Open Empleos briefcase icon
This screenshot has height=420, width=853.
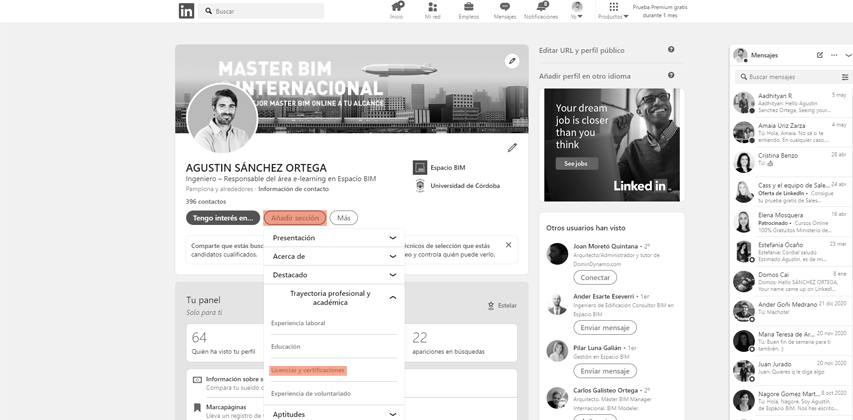pyautogui.click(x=468, y=10)
